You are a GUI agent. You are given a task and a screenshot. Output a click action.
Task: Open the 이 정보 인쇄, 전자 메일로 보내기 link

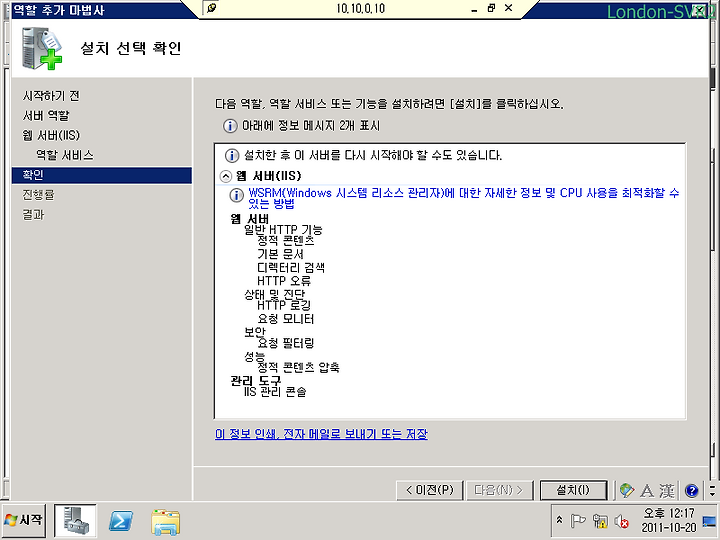click(x=321, y=434)
